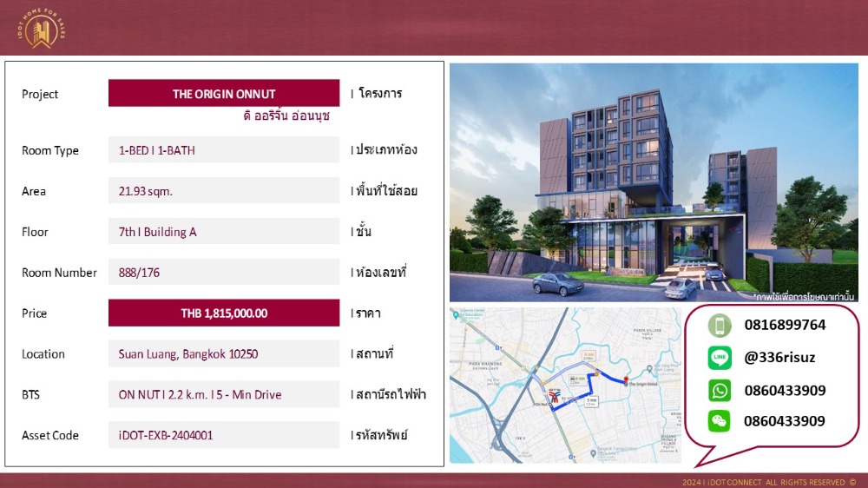The image size is (868, 488).
Task: Click the Thai label ชั้น
Action: (363, 230)
